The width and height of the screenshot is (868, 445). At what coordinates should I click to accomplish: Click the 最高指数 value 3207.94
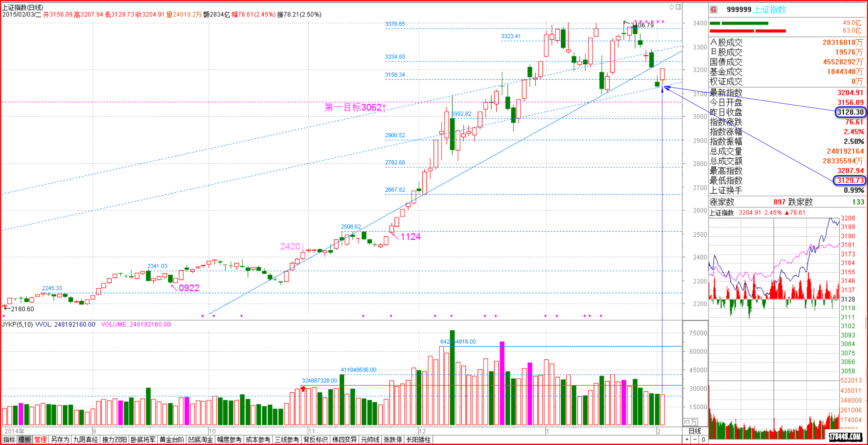(850, 170)
